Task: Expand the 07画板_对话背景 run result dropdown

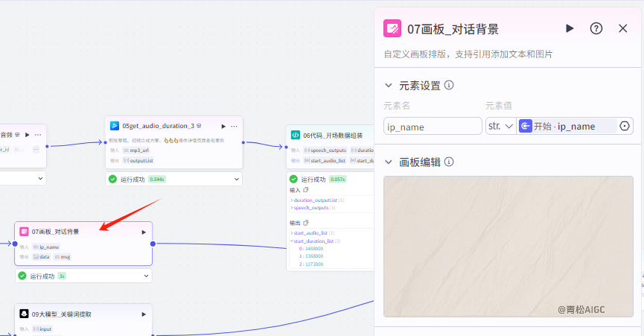Action: (146, 276)
